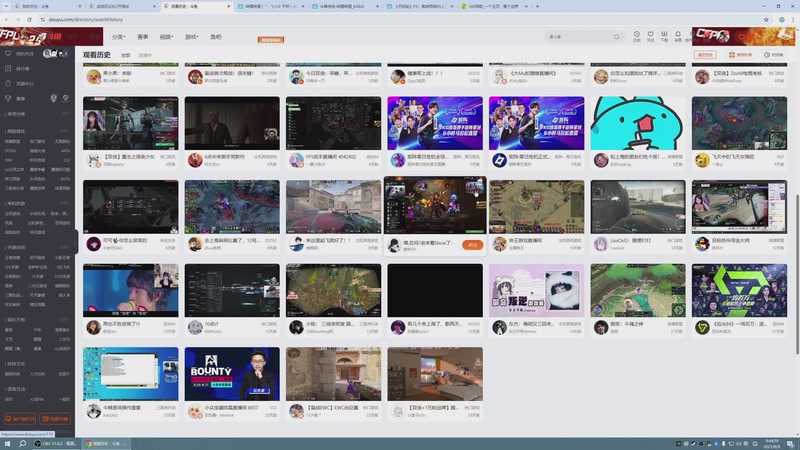800x450 pixels.
Task: Click the left orange button at sidebar bottom
Action: (x=20, y=418)
